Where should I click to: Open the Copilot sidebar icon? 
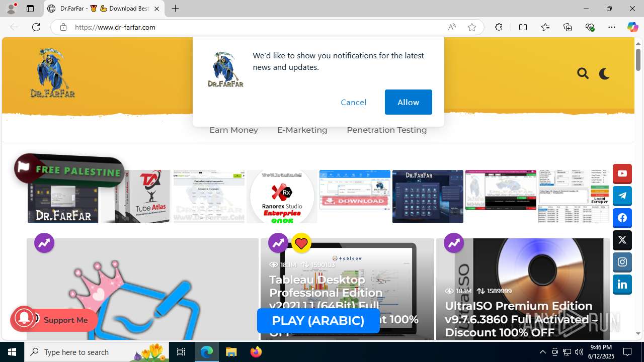632,27
